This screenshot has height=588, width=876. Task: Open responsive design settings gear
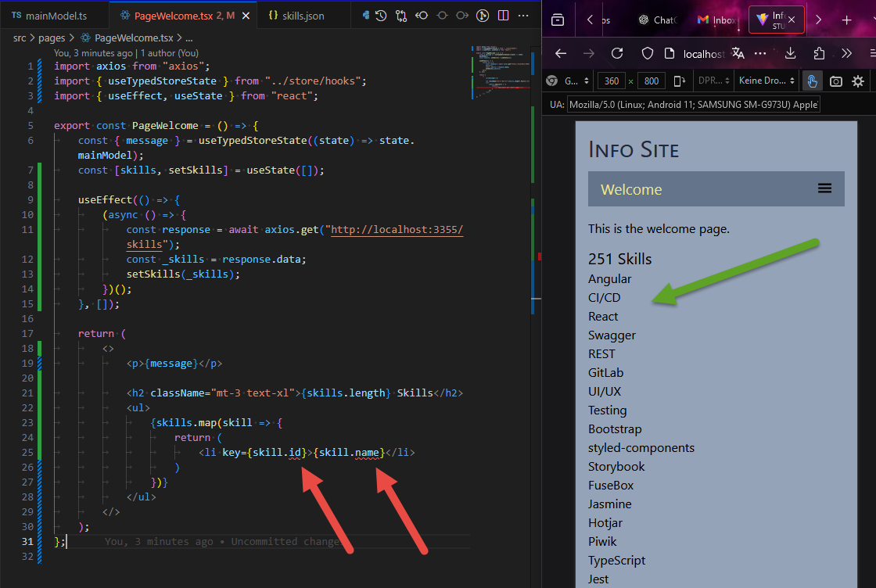click(x=858, y=81)
